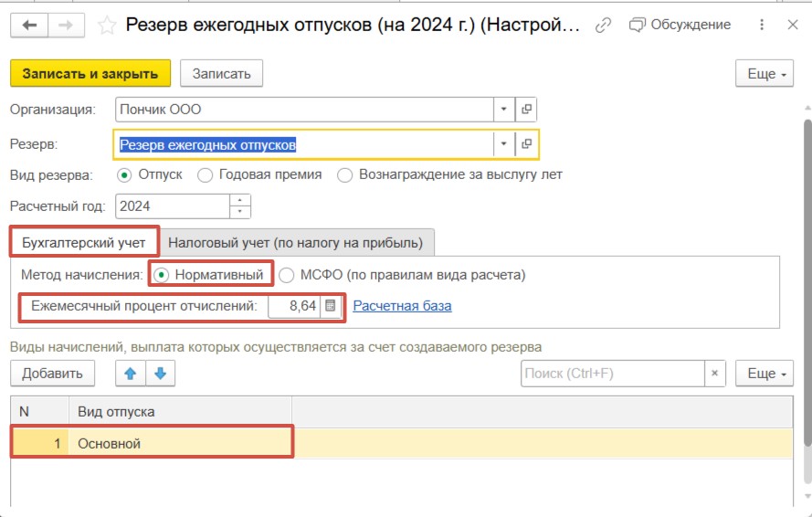This screenshot has width=812, height=517.
Task: Add the form to favorites with the star
Action: click(107, 26)
